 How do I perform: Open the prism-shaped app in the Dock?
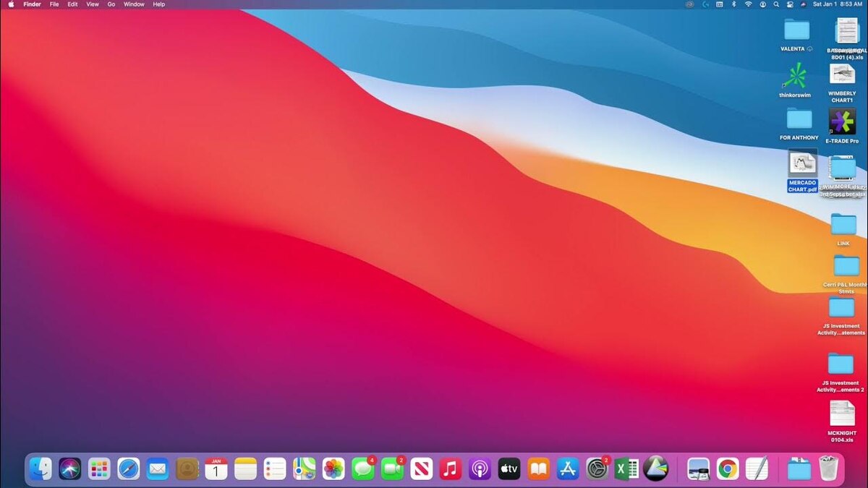655,469
